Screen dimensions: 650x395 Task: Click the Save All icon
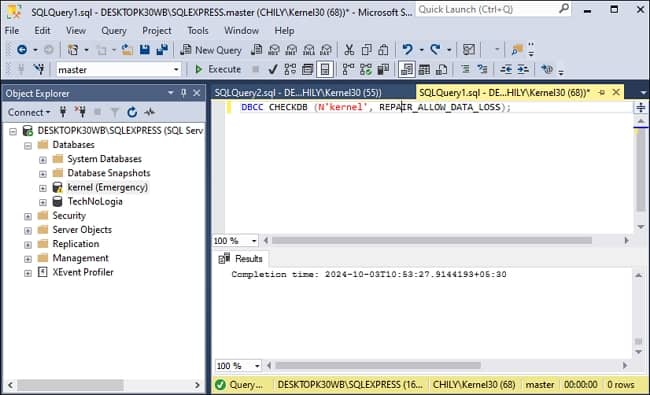coord(162,50)
